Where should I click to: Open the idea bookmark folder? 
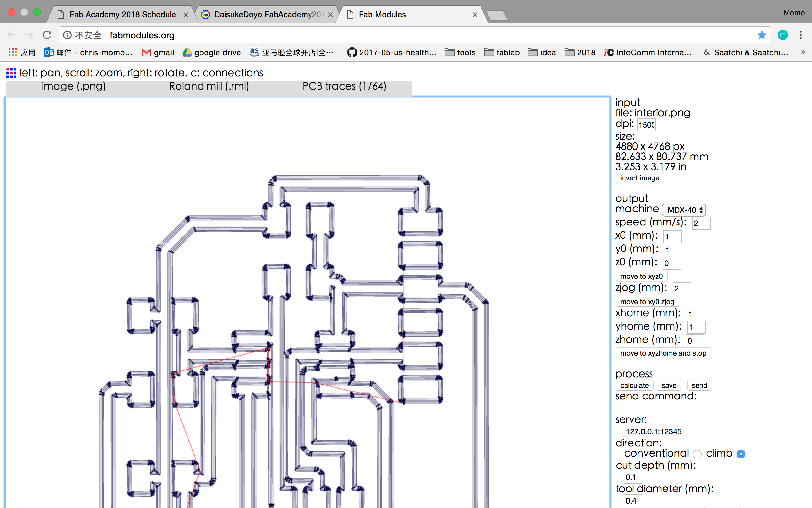point(542,52)
